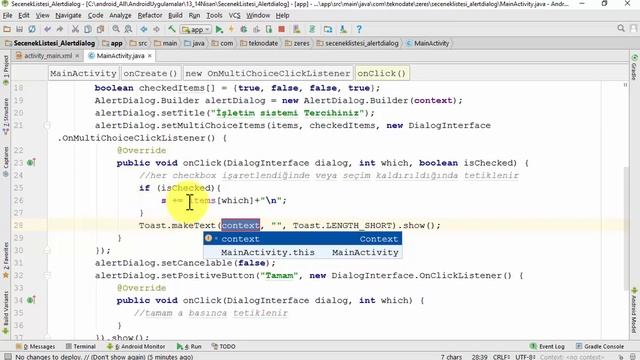Select the MainActivity class breadcrumb

coord(428,43)
